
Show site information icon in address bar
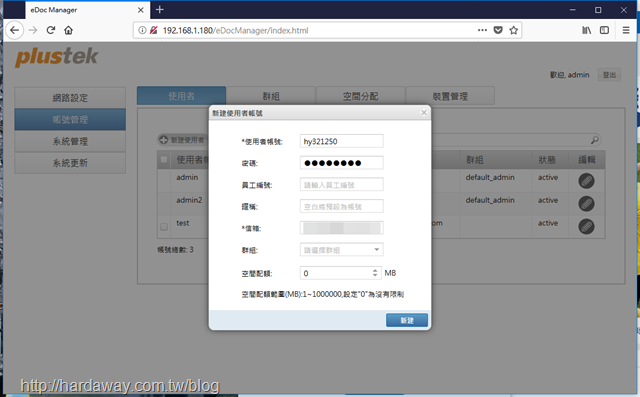[x=142, y=30]
